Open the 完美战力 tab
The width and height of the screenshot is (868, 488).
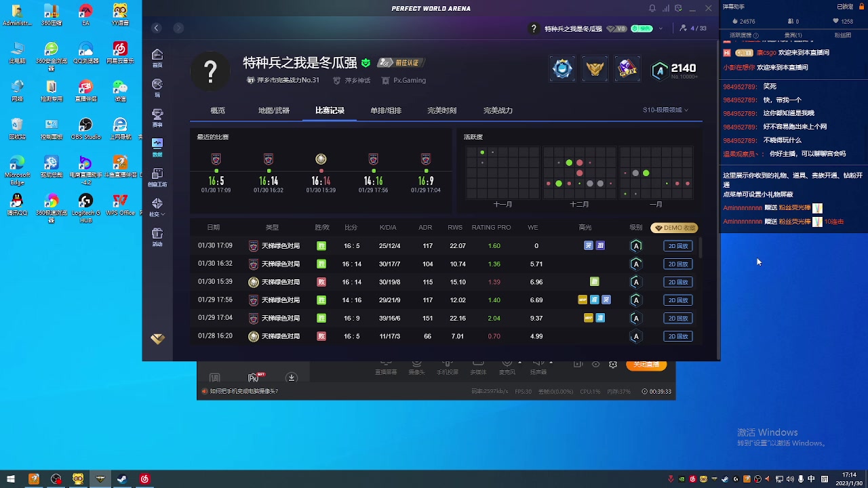pos(498,110)
